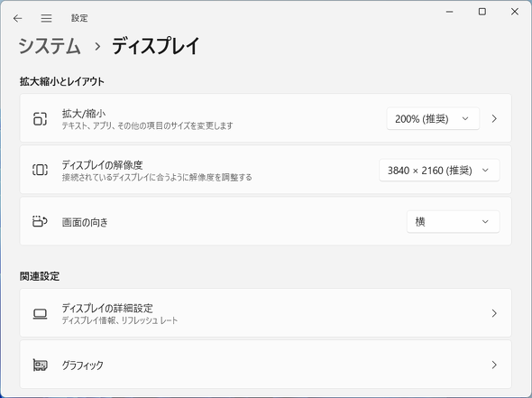Click the ディスプレイ breadcrumb title
The width and height of the screenshot is (532, 398).
pyautogui.click(x=155, y=46)
